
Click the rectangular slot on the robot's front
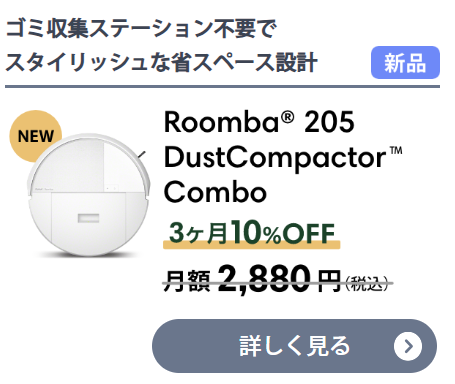click(x=88, y=218)
